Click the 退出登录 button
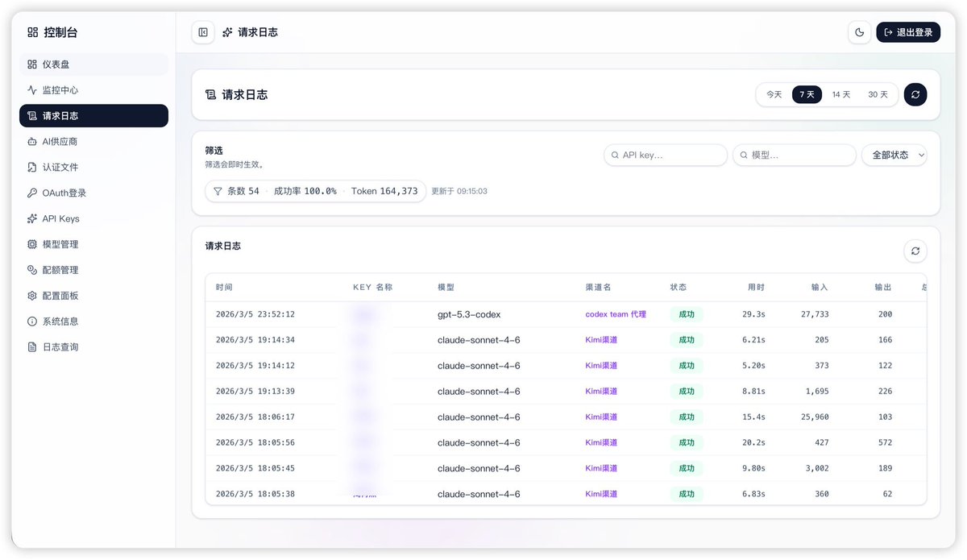The image size is (967, 560). pos(908,32)
